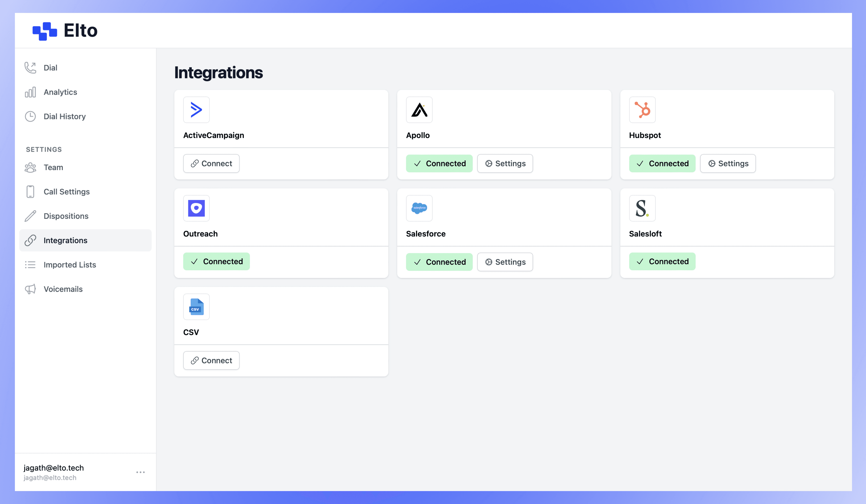Open account menu three dots
Image resolution: width=866 pixels, height=504 pixels.
[140, 472]
